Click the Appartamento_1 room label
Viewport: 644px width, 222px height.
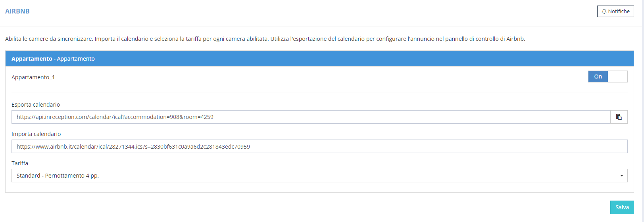click(x=33, y=77)
